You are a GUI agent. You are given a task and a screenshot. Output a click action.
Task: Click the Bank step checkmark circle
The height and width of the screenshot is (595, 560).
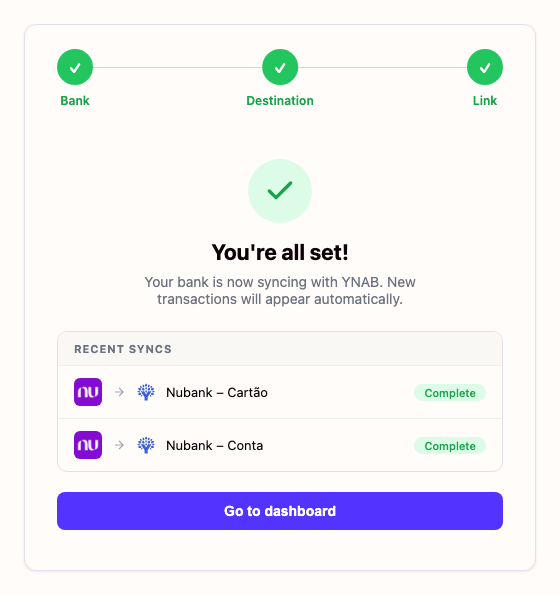coord(75,67)
